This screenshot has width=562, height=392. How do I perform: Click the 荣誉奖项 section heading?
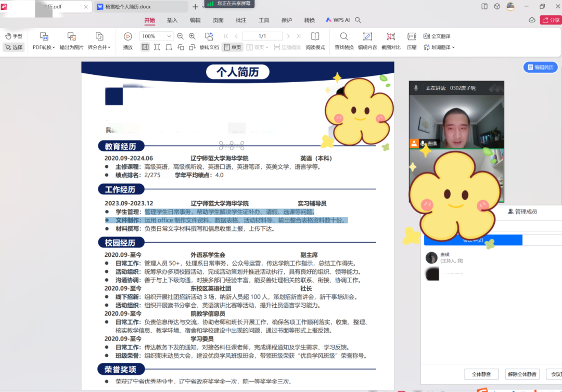click(121, 369)
